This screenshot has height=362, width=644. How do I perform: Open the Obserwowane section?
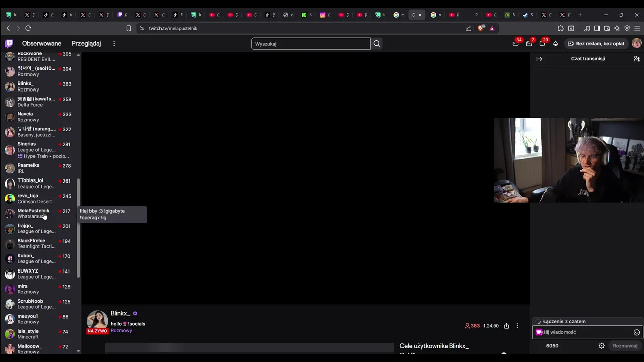(42, 44)
